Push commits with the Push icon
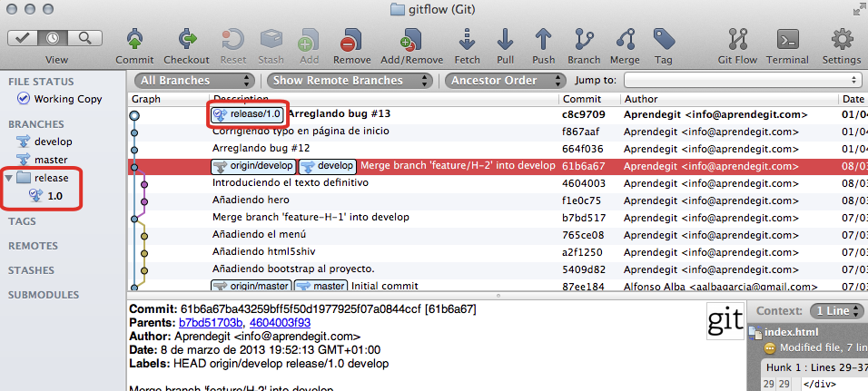 (544, 41)
